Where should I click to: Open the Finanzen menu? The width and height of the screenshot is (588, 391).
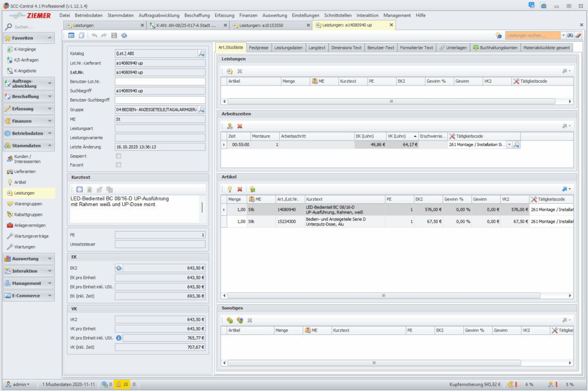click(x=248, y=15)
